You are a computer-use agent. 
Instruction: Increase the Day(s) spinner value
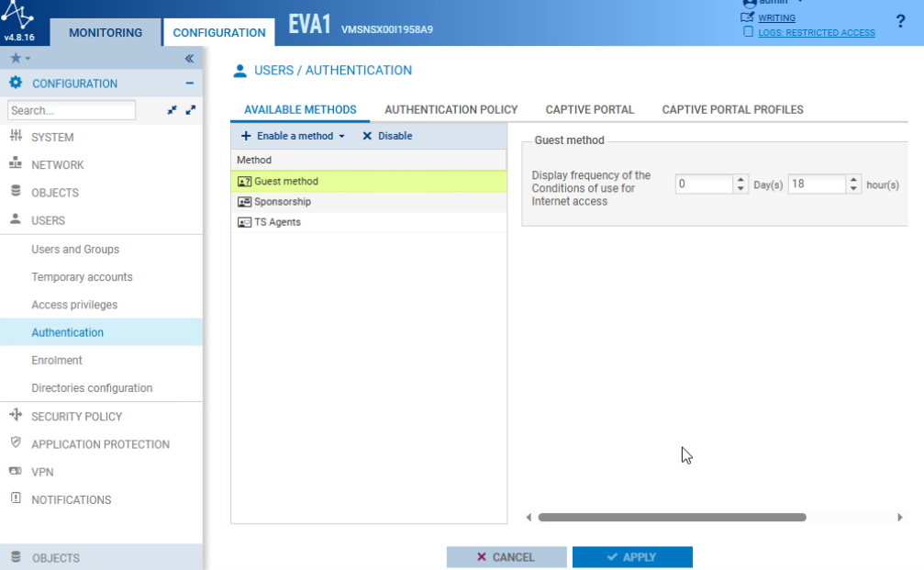[x=740, y=179]
